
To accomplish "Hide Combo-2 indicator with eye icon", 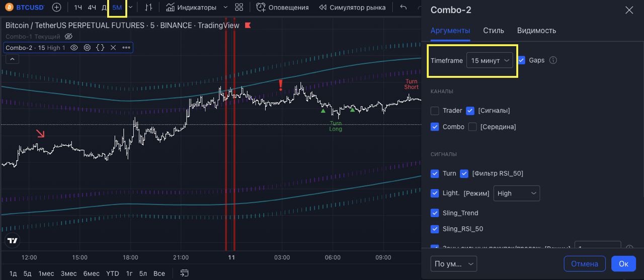I will pos(74,48).
